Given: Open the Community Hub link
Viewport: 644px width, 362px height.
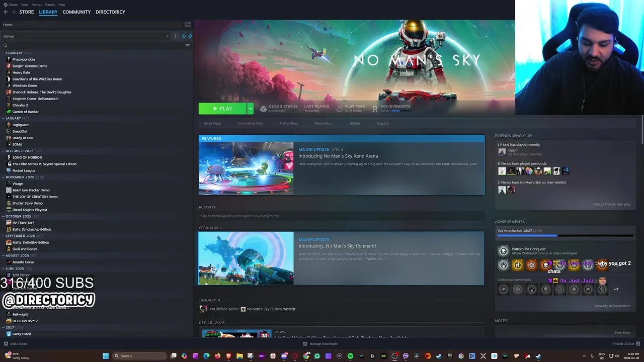Looking at the screenshot, I should (250, 123).
